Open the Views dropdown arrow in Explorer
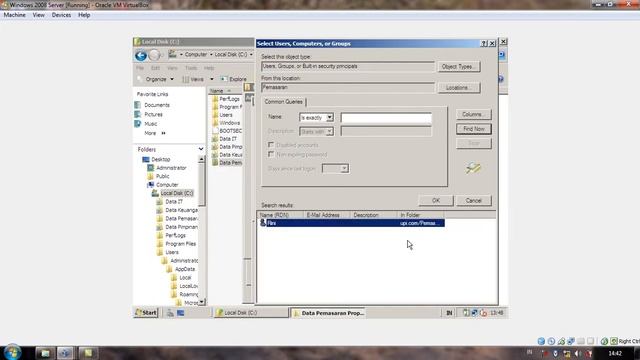 pos(211,79)
